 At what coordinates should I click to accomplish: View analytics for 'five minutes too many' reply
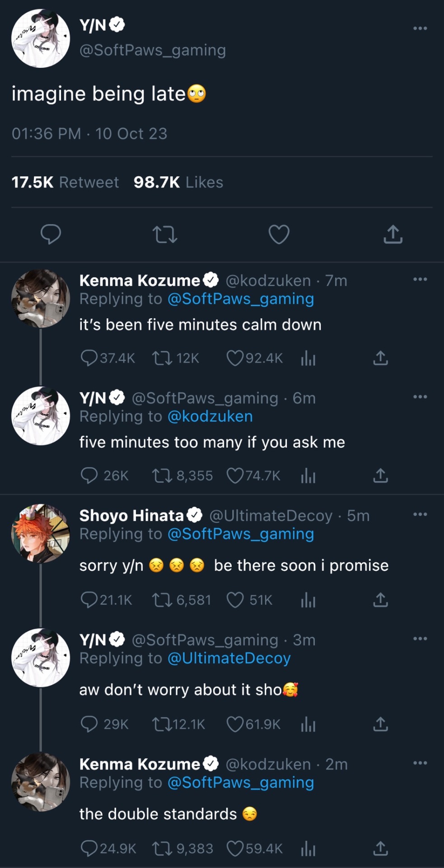click(x=308, y=476)
